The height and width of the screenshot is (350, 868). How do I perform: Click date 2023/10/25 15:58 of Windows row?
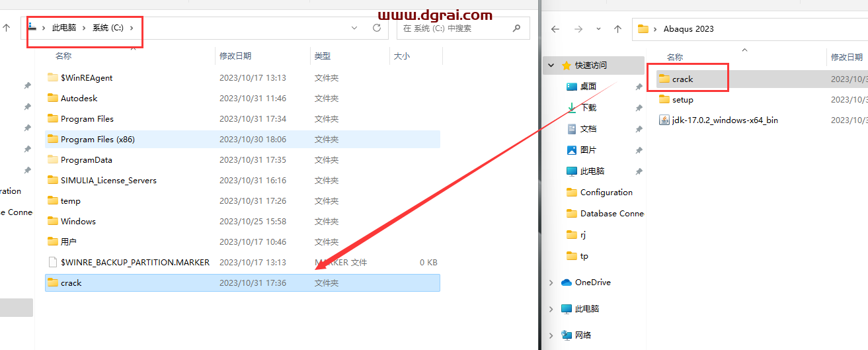(x=253, y=221)
